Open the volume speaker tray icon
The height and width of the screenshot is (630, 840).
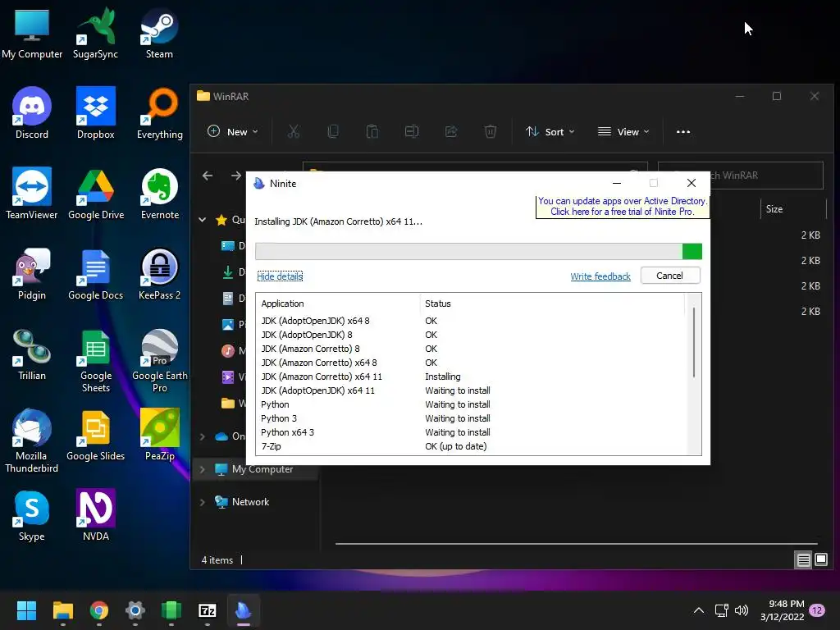click(742, 610)
